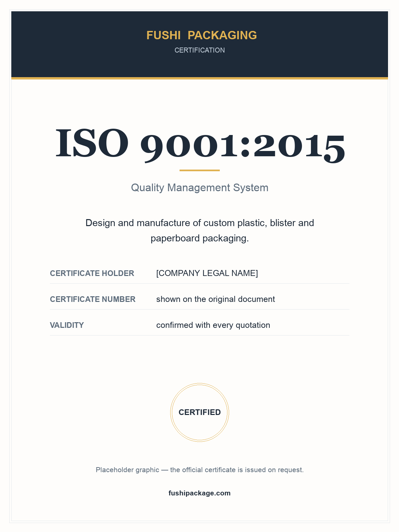
Task: Click 'paperboard packaging.' second description line
Action: [x=199, y=238]
